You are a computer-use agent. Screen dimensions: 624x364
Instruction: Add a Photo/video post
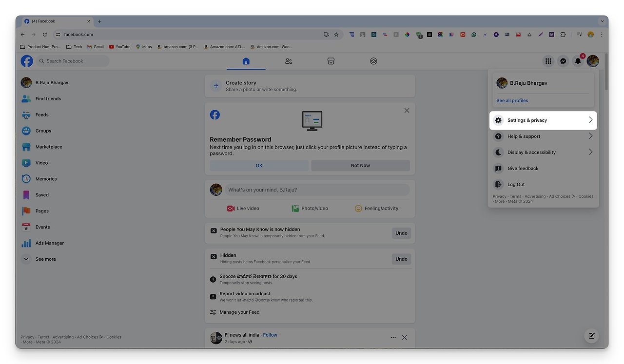tap(310, 209)
